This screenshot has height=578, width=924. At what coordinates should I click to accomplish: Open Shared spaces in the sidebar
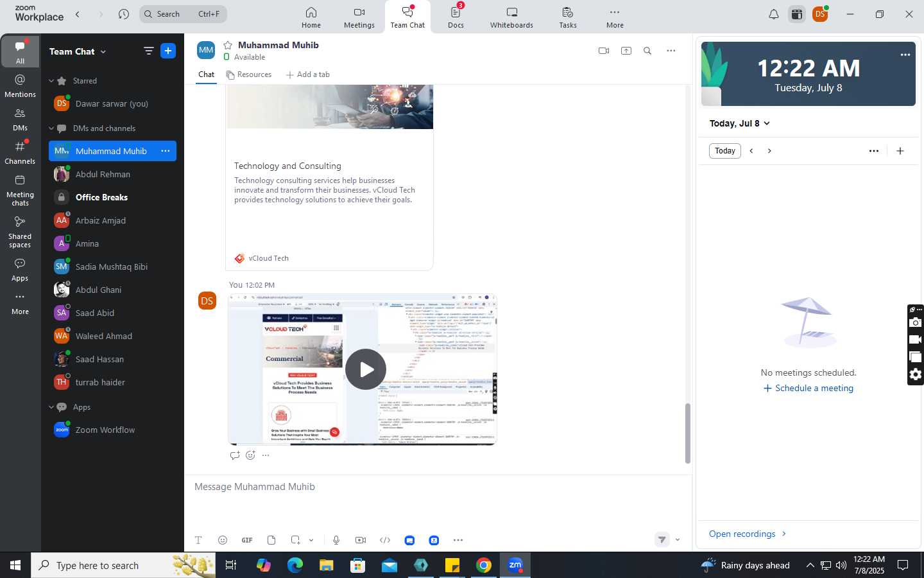[x=20, y=232]
